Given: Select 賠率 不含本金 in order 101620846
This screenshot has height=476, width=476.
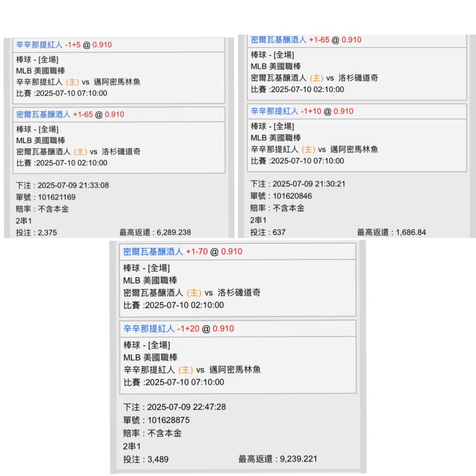Looking at the screenshot, I should 277,208.
